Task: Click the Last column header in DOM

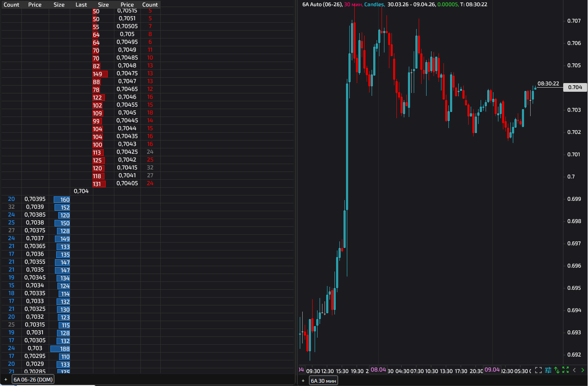Action: [81, 5]
